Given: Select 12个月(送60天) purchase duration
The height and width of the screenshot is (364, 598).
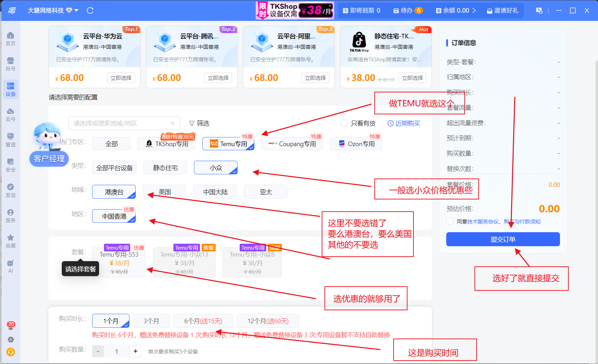Looking at the screenshot, I should pyautogui.click(x=268, y=321).
